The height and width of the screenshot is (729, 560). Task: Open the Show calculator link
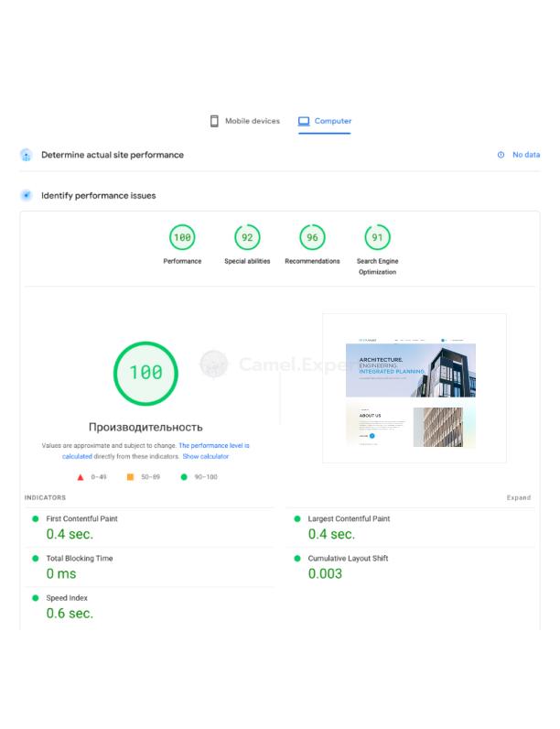[x=205, y=456]
